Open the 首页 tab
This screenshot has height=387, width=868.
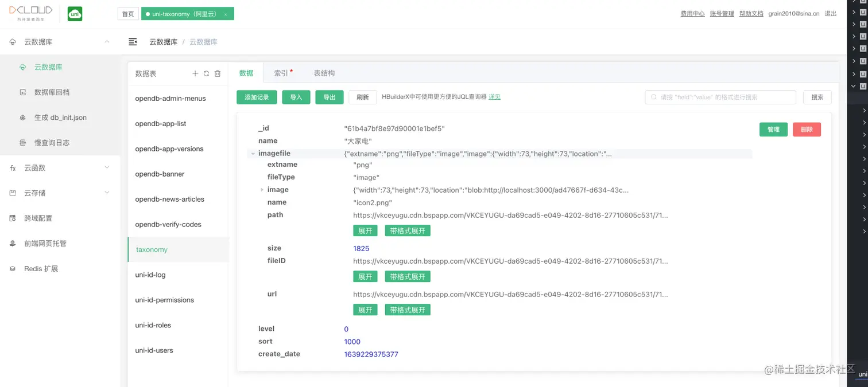tap(128, 14)
